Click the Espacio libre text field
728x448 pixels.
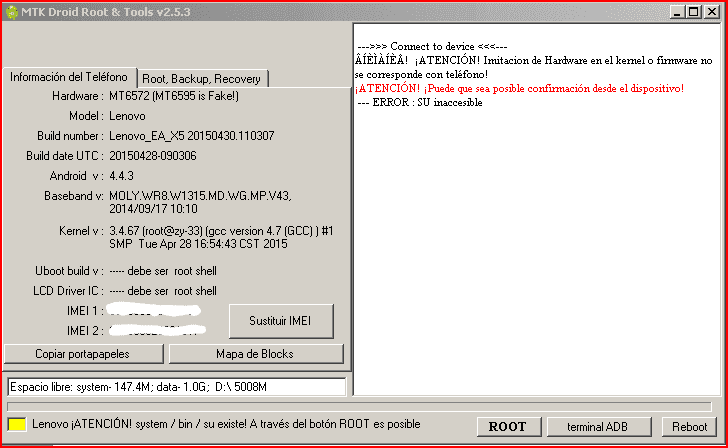[x=177, y=387]
